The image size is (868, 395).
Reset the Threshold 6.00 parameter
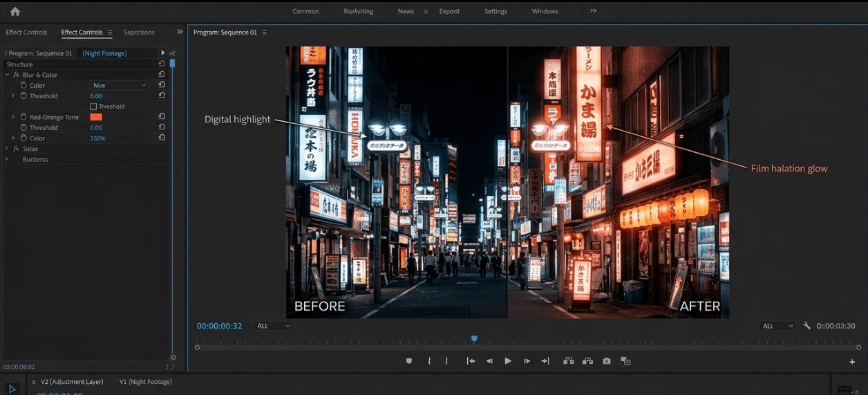click(x=162, y=95)
